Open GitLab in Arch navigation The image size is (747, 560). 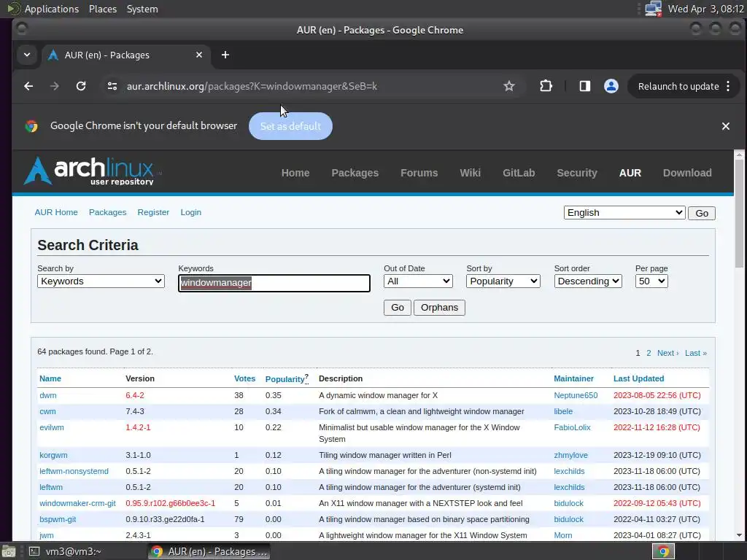tap(519, 173)
